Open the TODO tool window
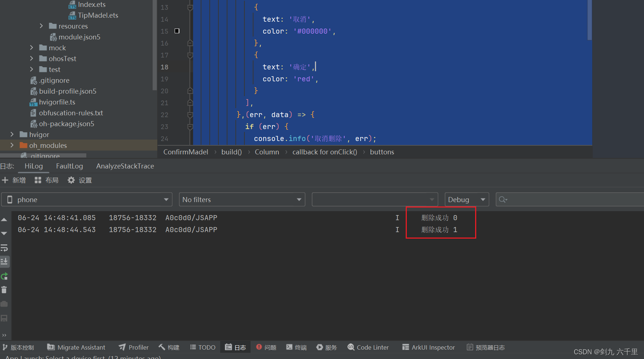Screen dimensions: 644x359 (x=203, y=347)
